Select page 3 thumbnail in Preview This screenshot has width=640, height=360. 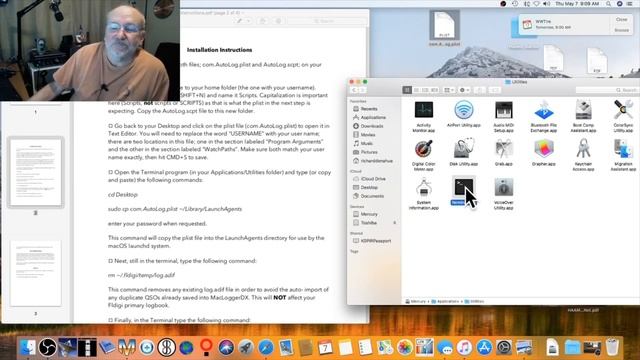pyautogui.click(x=36, y=273)
